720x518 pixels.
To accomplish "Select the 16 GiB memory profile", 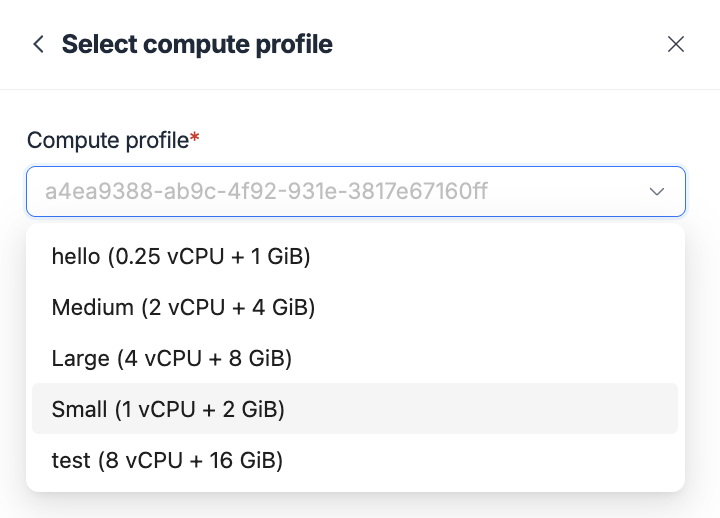I will pyautogui.click(x=168, y=460).
